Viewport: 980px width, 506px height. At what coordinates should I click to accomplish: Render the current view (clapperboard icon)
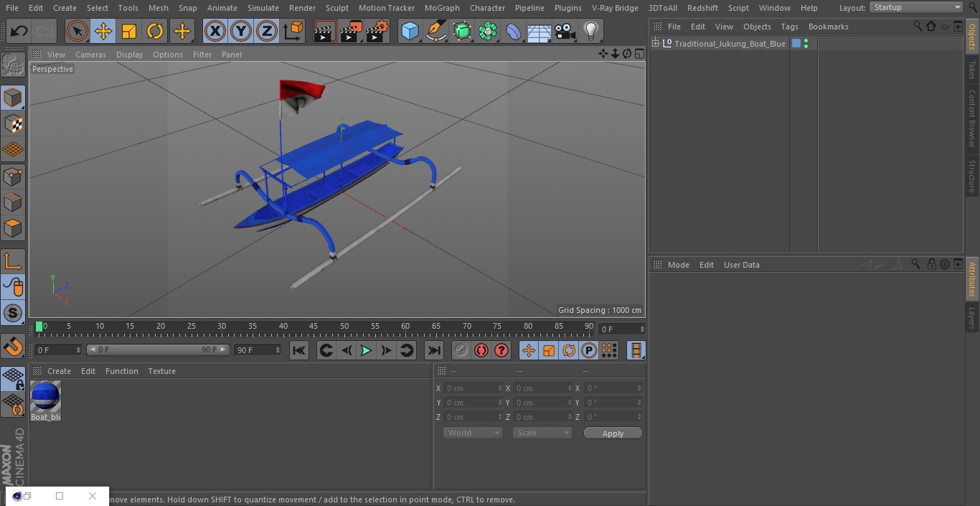[325, 32]
